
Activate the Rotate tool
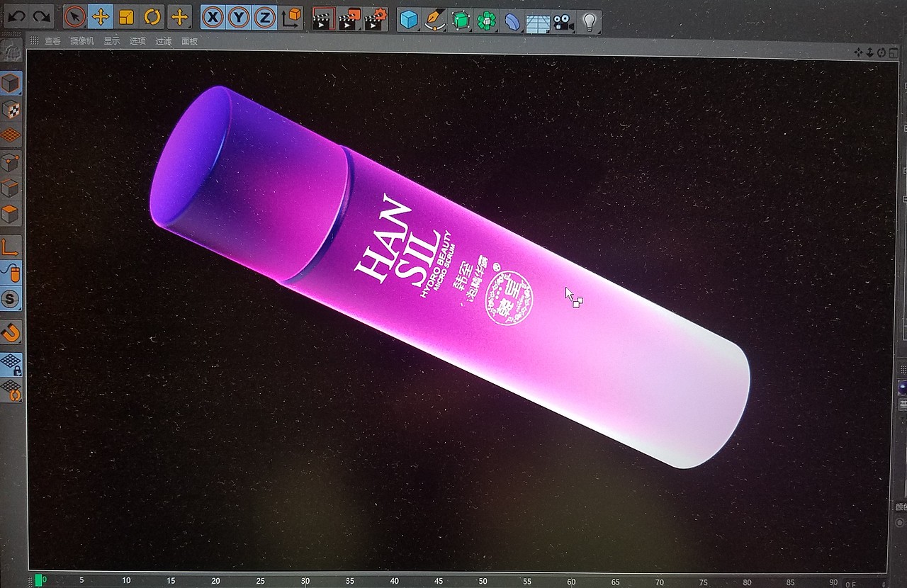pyautogui.click(x=153, y=17)
